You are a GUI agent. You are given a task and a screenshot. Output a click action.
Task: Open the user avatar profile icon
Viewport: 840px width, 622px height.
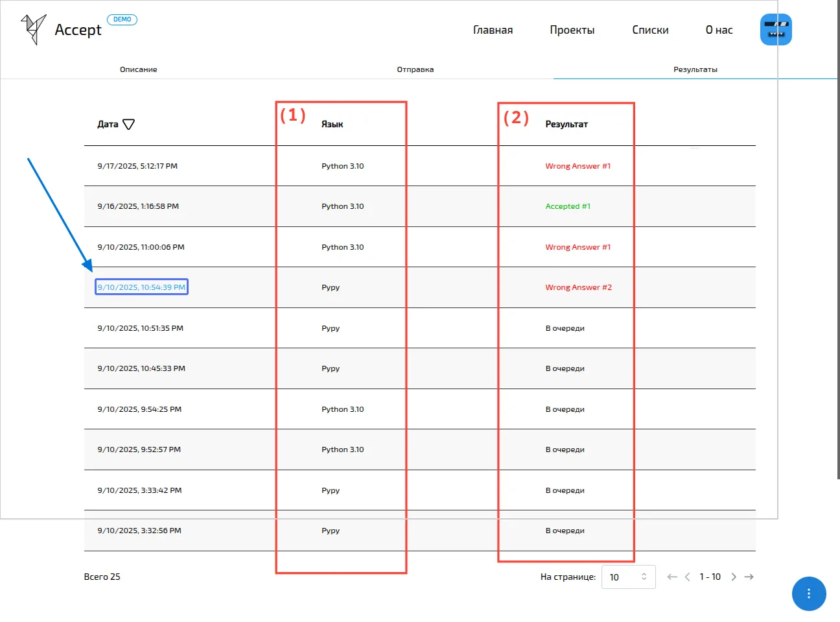click(x=776, y=30)
